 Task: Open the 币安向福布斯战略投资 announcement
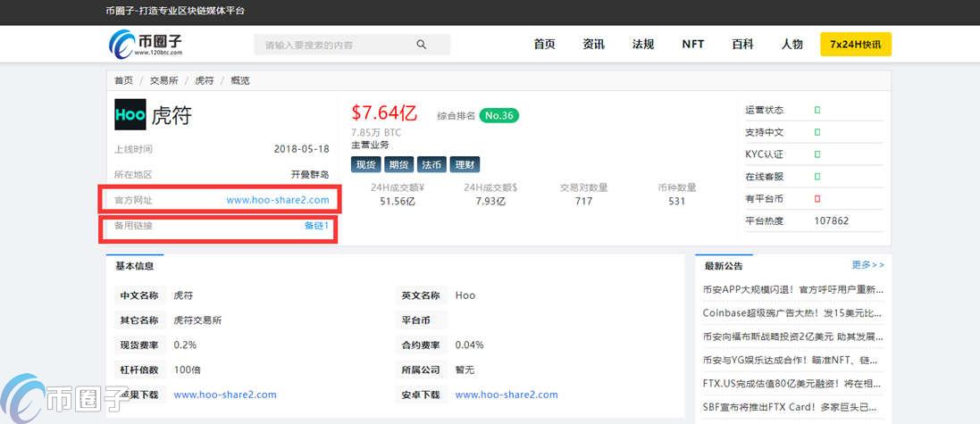792,337
